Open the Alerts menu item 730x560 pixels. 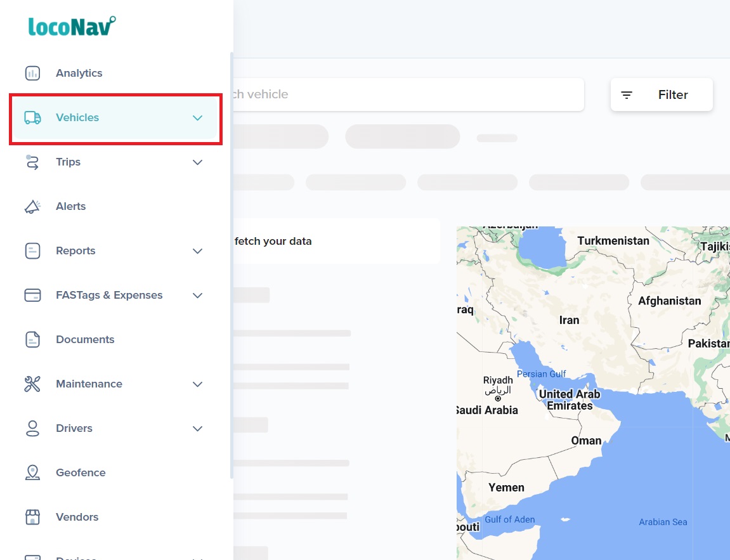(70, 206)
